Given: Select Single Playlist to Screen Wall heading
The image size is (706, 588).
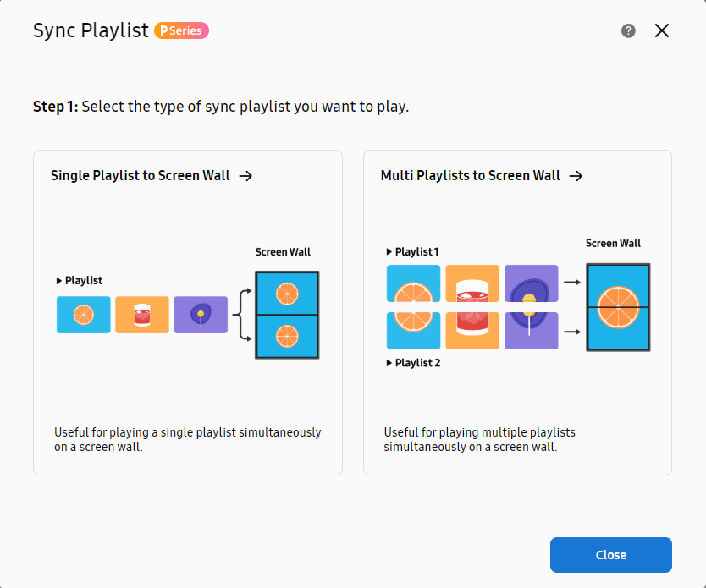Looking at the screenshot, I should (x=140, y=175).
